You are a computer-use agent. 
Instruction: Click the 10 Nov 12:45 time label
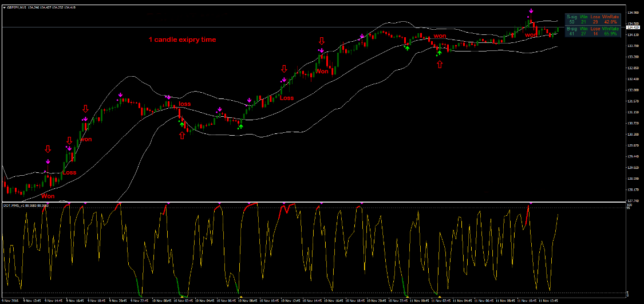(291, 301)
